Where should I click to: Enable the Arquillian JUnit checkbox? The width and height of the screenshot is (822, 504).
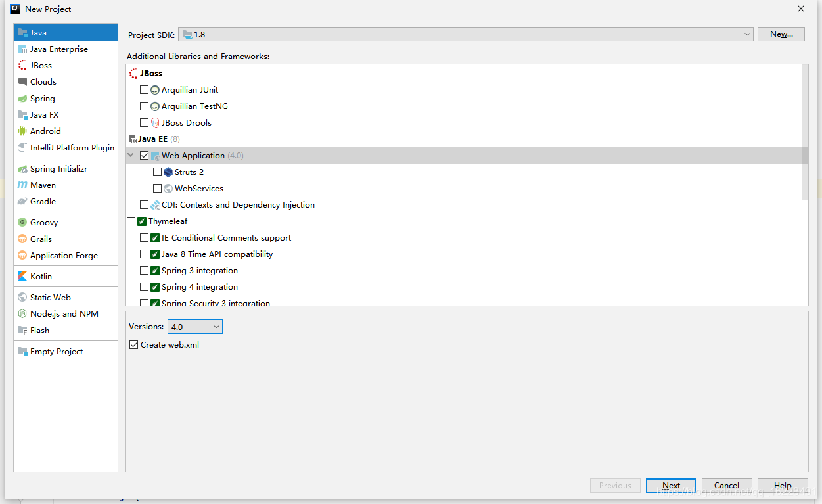pos(144,89)
